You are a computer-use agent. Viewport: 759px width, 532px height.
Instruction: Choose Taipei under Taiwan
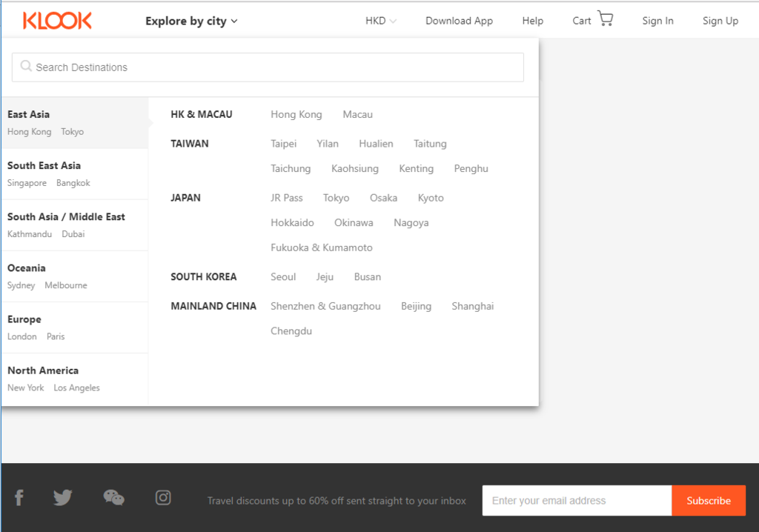[x=284, y=144]
